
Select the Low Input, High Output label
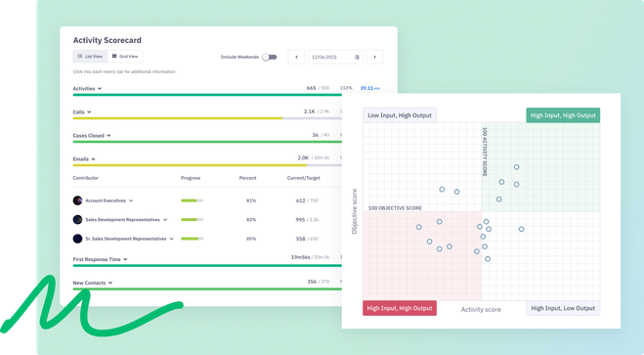tap(400, 115)
